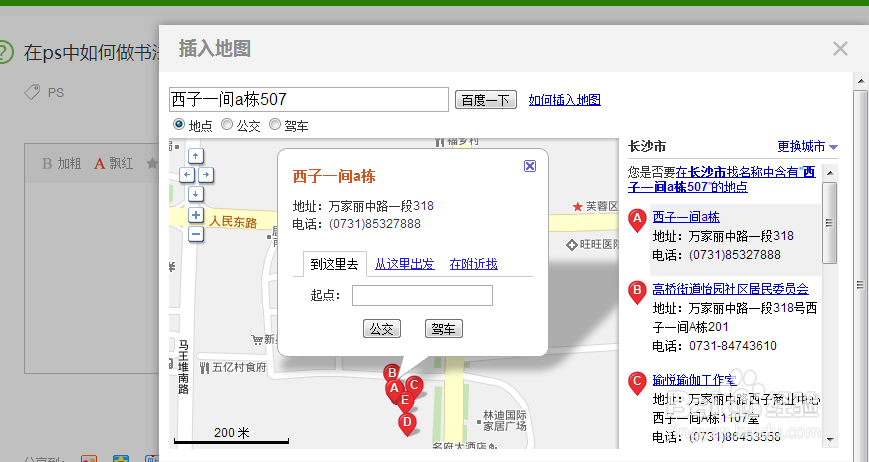
Task: Click the search field containing 西子一间a栋507
Action: tap(309, 100)
